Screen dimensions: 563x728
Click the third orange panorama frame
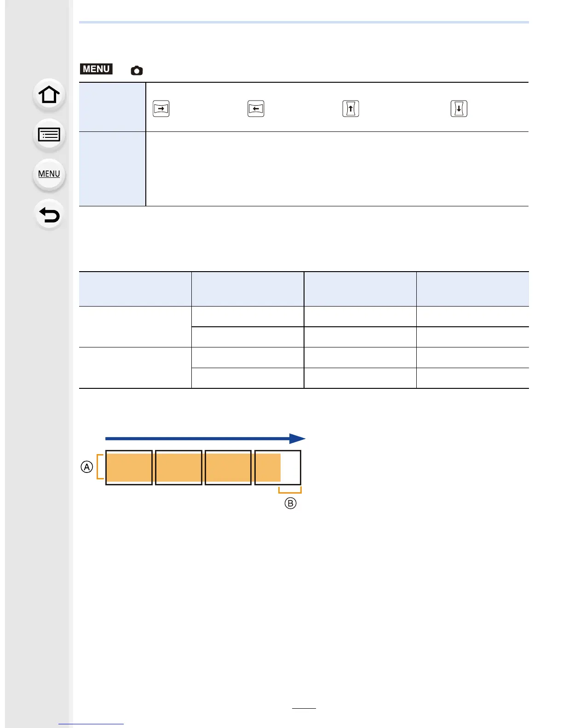(228, 467)
